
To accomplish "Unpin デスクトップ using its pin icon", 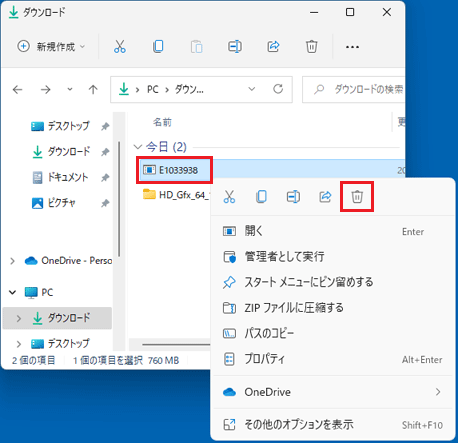I will pos(105,126).
